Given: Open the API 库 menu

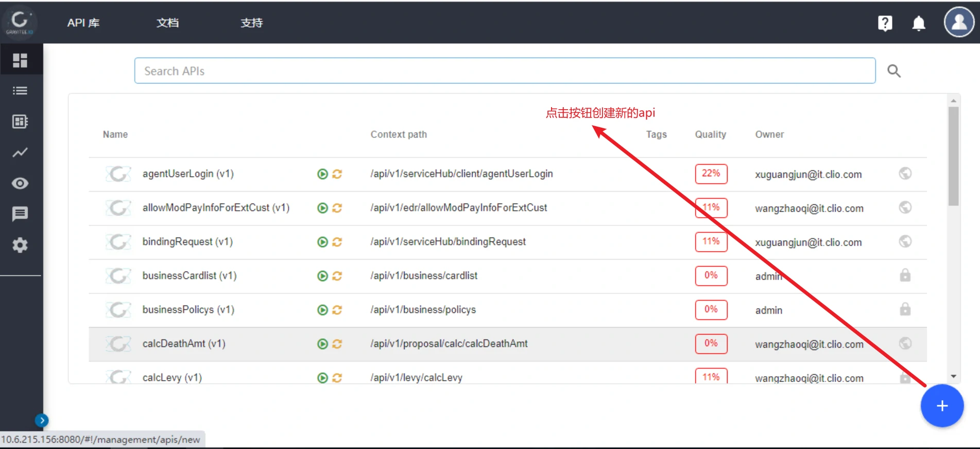Looking at the screenshot, I should pos(83,23).
